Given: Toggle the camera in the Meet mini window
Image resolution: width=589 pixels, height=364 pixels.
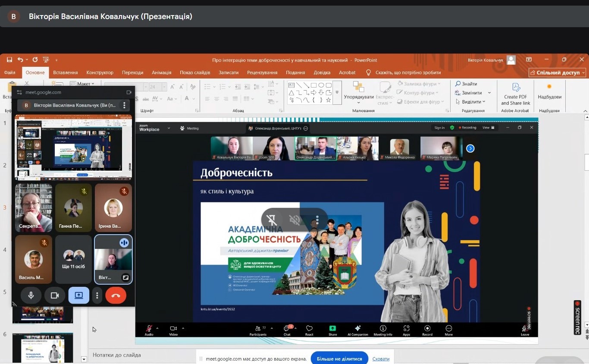Looking at the screenshot, I should [55, 295].
